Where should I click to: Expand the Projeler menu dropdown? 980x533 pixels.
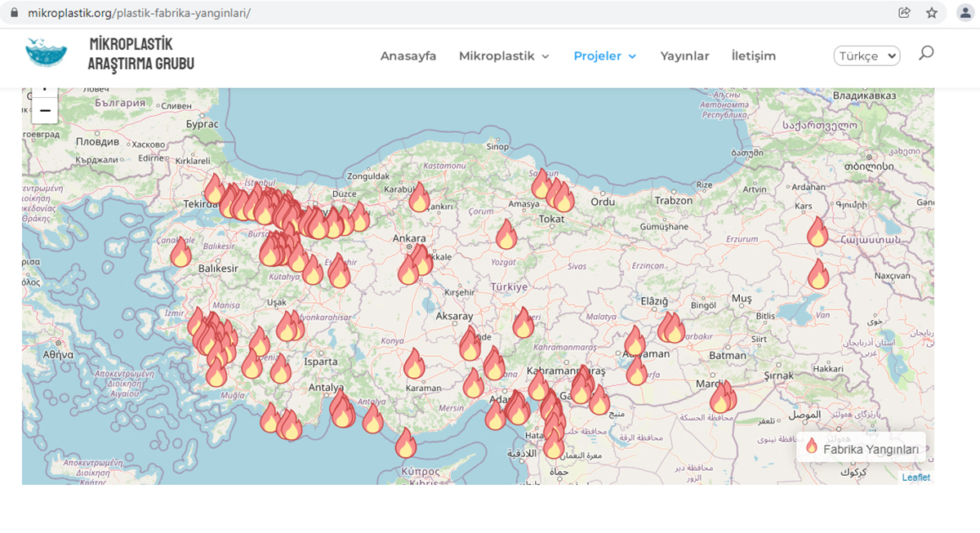coord(604,56)
